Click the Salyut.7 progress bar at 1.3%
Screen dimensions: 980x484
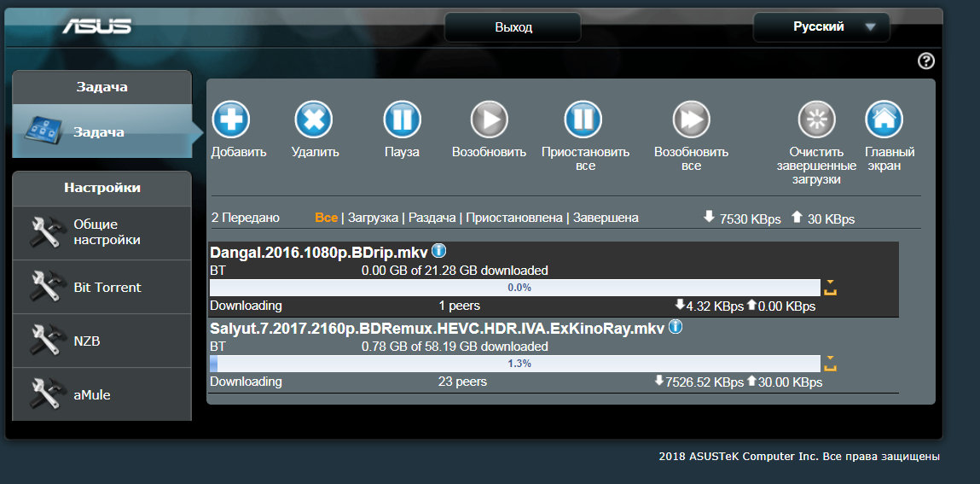click(x=519, y=364)
